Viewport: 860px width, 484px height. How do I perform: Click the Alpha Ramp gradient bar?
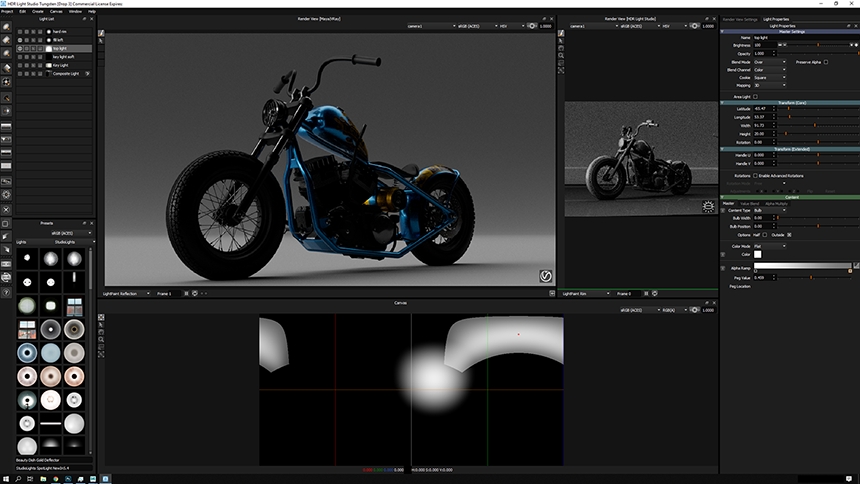point(802,266)
